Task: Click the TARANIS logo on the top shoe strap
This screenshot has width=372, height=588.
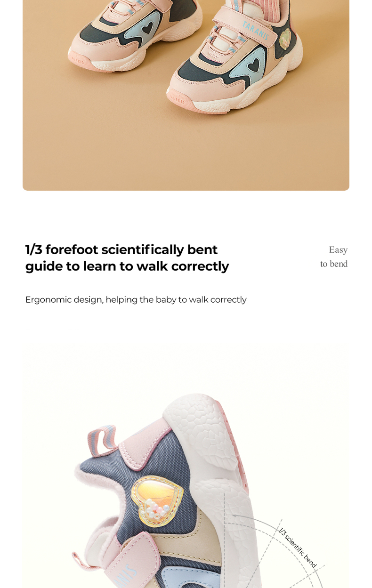Action: pos(256,30)
